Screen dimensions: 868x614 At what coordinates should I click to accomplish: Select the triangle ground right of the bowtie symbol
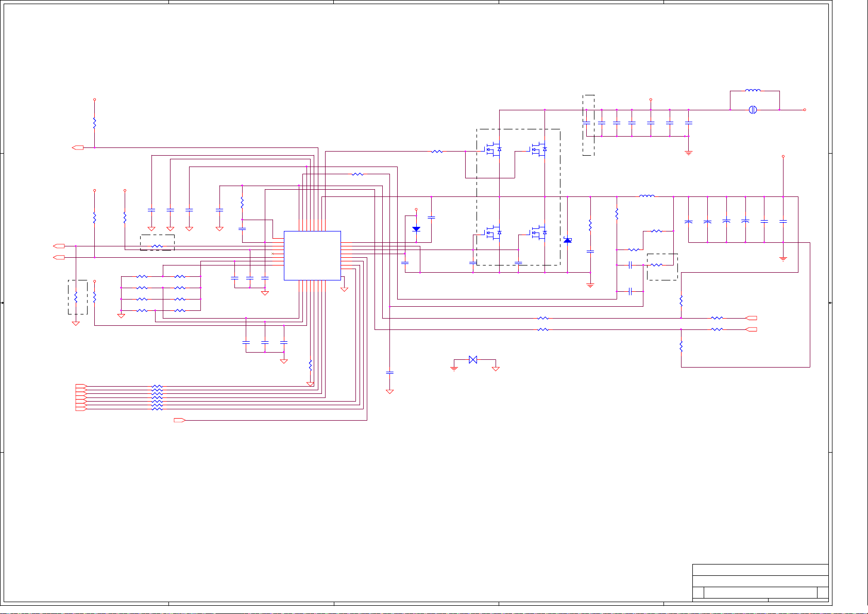point(496,369)
